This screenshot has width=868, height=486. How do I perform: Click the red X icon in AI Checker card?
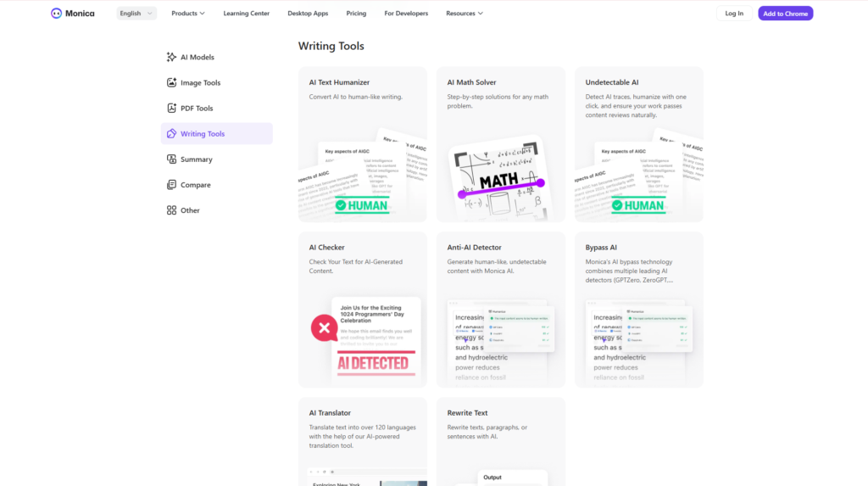[x=325, y=327]
